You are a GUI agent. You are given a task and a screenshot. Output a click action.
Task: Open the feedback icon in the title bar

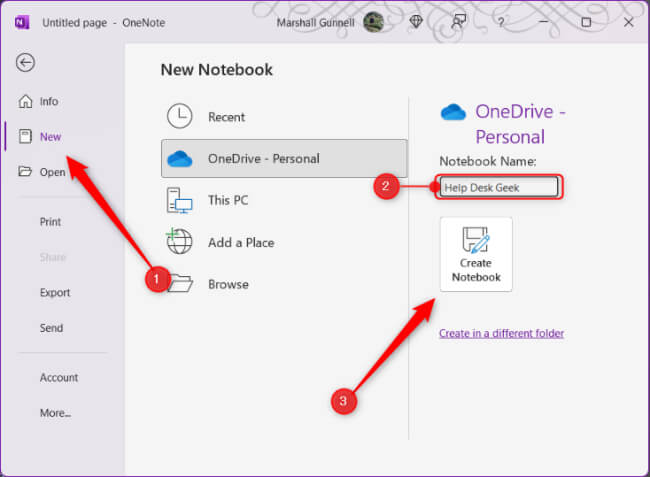(458, 22)
